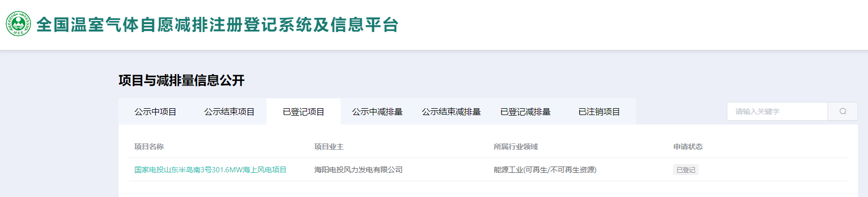Select the 已登记项目 tab

303,111
